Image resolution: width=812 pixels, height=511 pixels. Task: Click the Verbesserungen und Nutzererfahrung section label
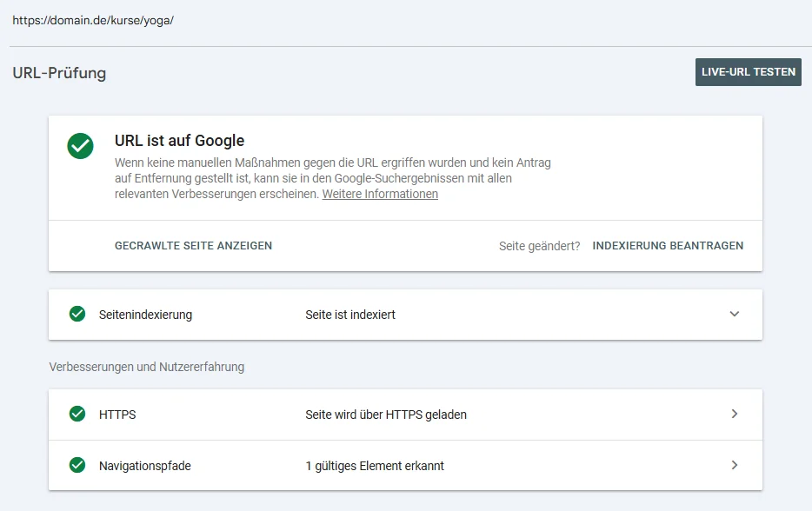click(147, 367)
